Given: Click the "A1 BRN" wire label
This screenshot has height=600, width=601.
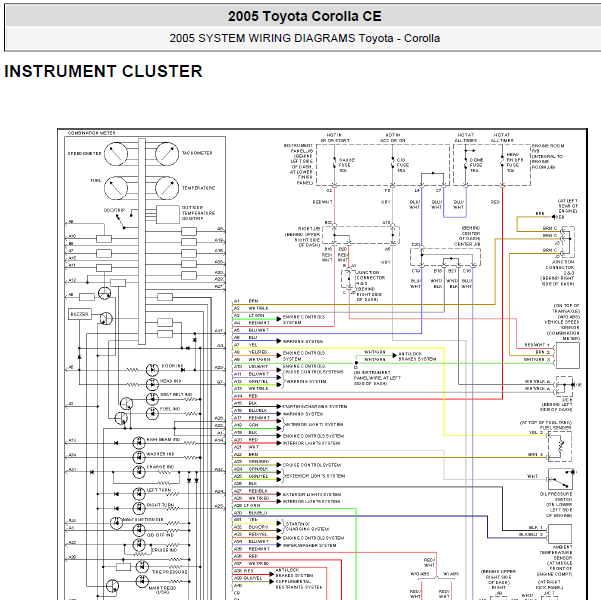Looking at the screenshot, I should (246, 301).
